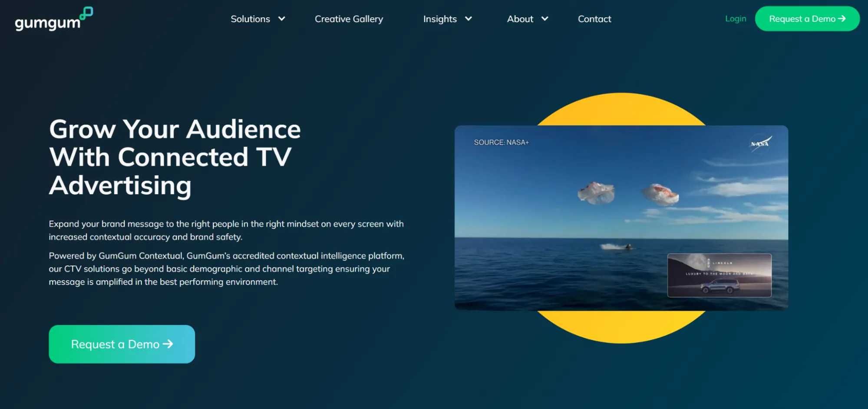Expand the Insights dropdown chevron
868x409 pixels.
point(468,19)
